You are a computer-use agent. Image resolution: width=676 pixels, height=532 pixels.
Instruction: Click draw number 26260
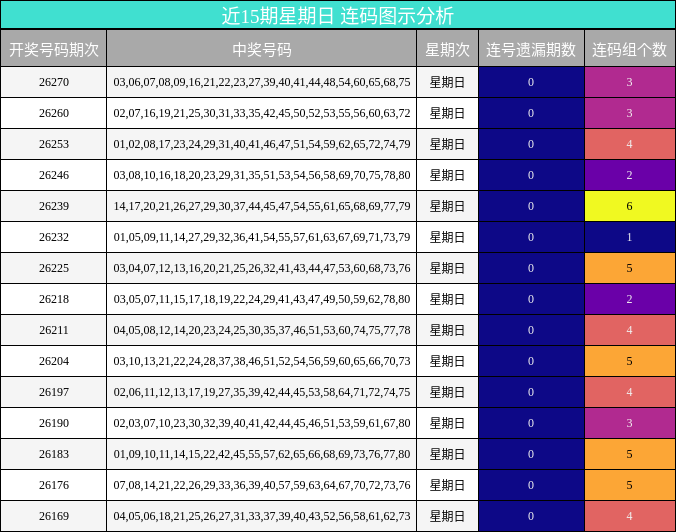coord(54,113)
